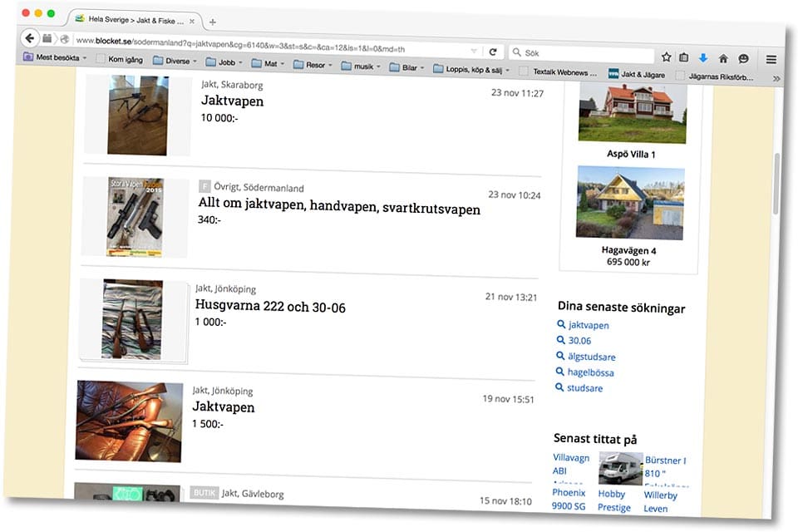This screenshot has width=798, height=532.
Task: Click the magnifier icon beside hagelbössa
Action: [559, 372]
